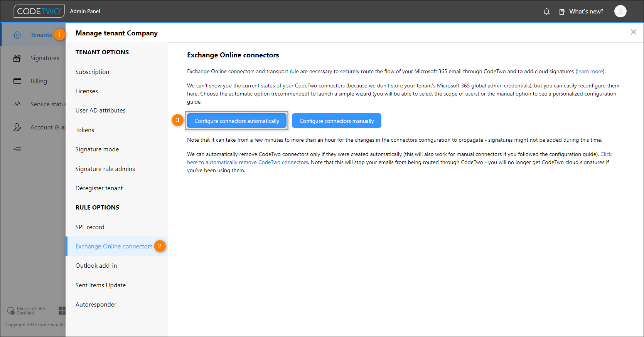Viewport: 644px width, 337px height.
Task: Open the user profile avatar
Action: (620, 11)
